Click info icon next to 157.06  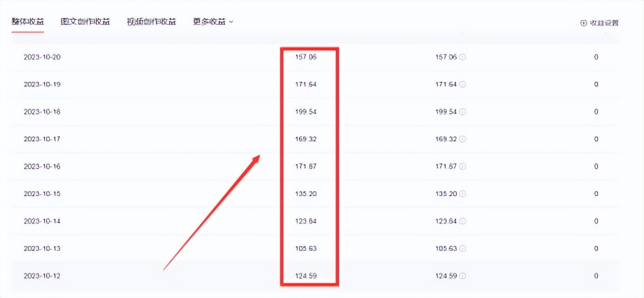click(x=463, y=57)
